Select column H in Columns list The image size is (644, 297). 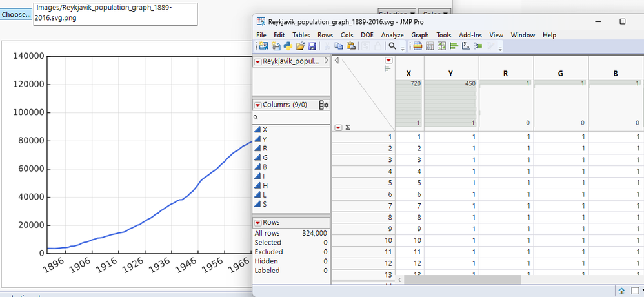tap(265, 185)
